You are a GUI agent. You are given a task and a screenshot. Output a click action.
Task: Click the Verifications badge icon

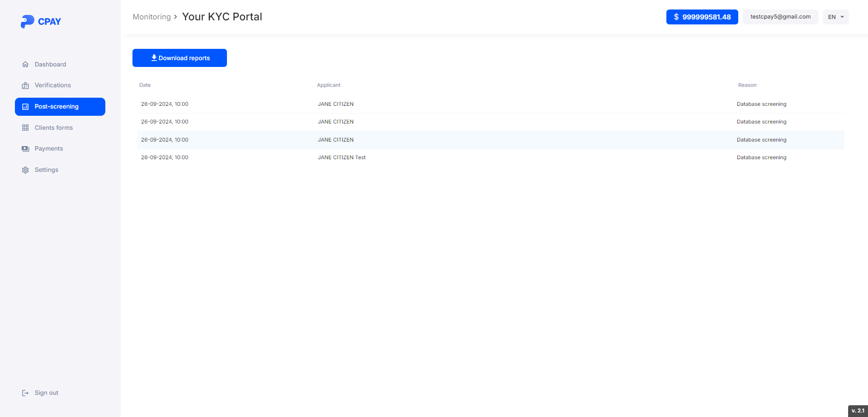coord(25,85)
